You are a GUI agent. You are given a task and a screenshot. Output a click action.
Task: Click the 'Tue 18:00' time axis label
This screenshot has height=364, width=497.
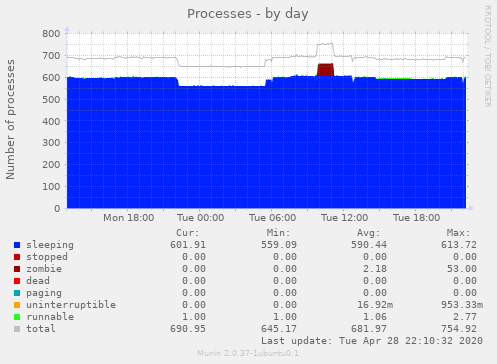(417, 218)
